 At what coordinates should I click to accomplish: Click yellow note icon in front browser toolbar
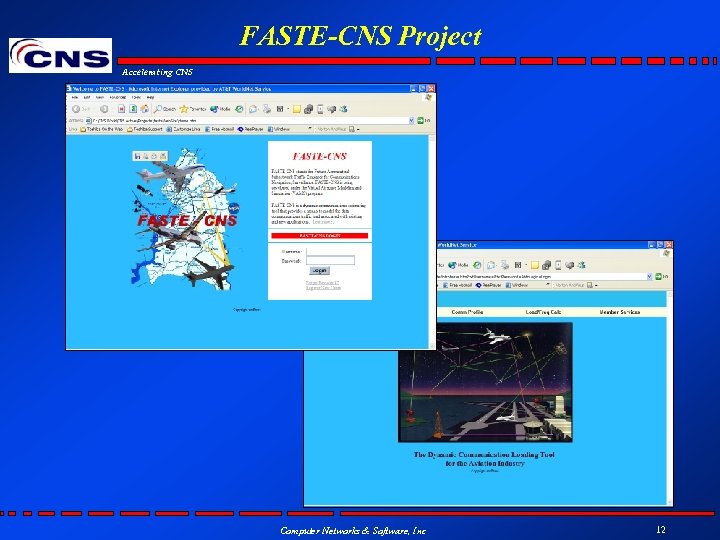click(x=297, y=109)
